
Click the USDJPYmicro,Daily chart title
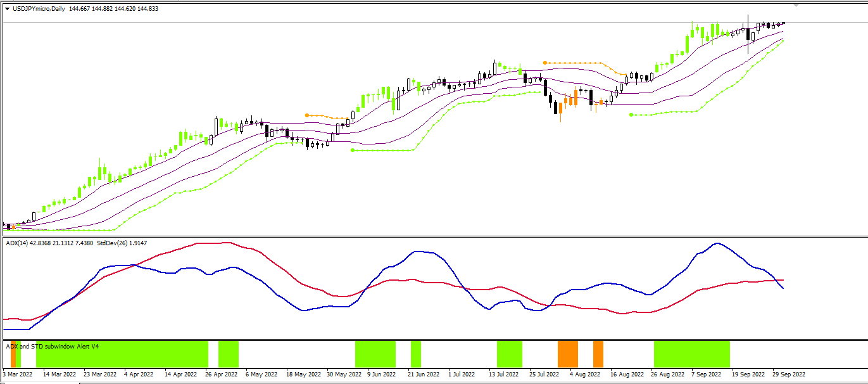pos(39,9)
